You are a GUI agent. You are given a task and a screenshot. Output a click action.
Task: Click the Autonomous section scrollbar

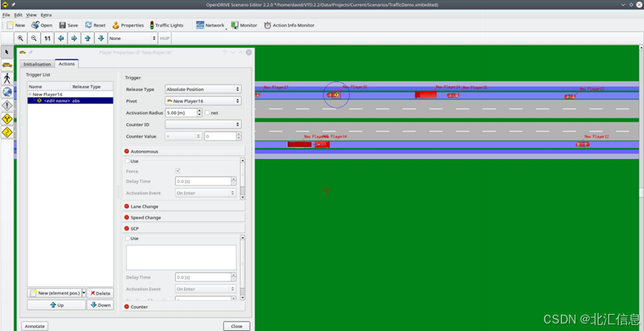243,179
